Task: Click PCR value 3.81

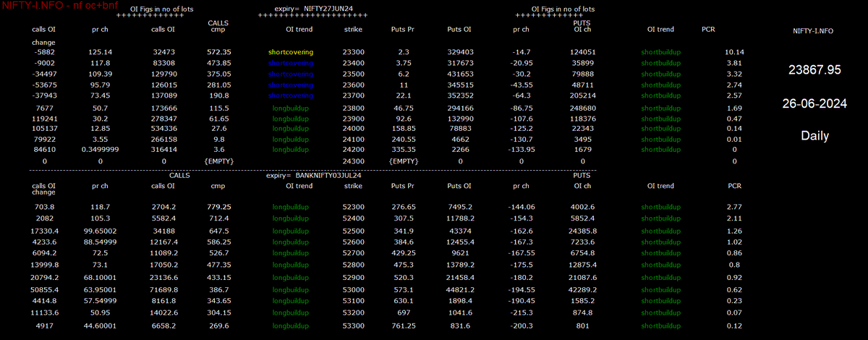Action: [734, 63]
